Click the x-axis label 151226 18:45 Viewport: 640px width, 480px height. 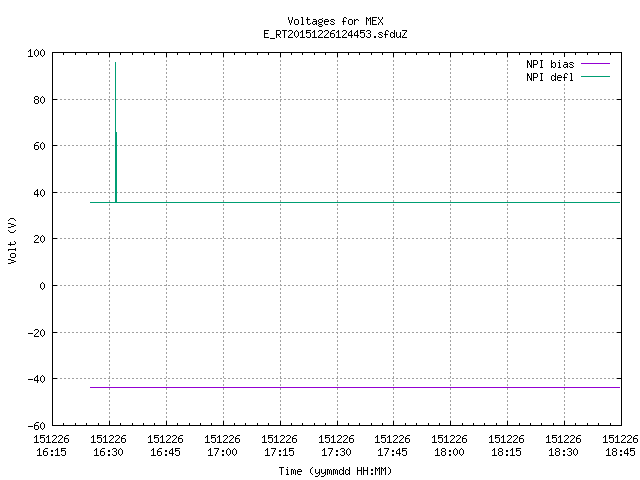pyautogui.click(x=620, y=446)
